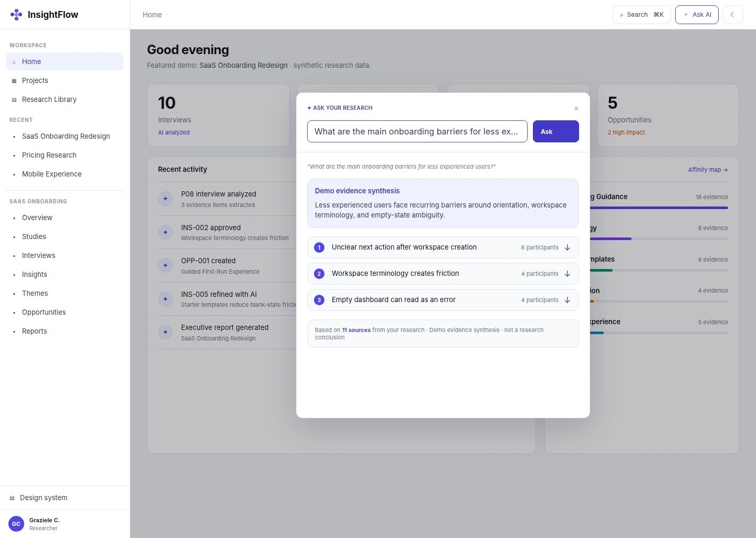The height and width of the screenshot is (538, 756).
Task: Close the Ask Your Research dialog
Action: click(576, 108)
